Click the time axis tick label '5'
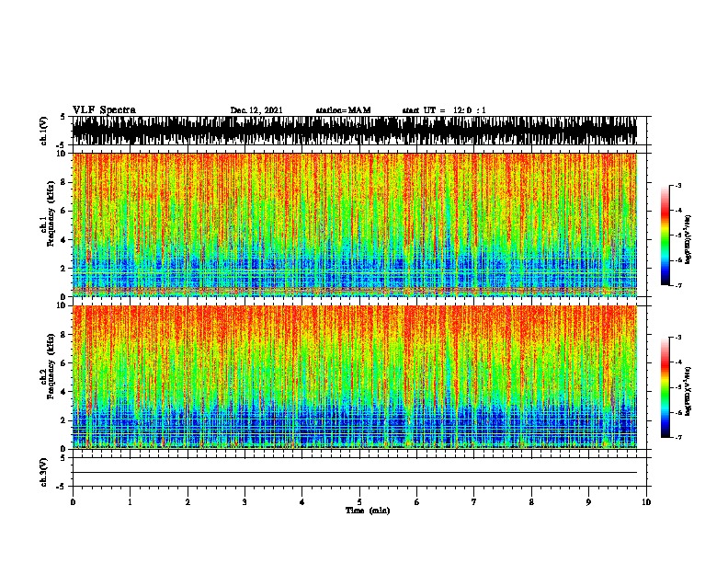 point(359,502)
